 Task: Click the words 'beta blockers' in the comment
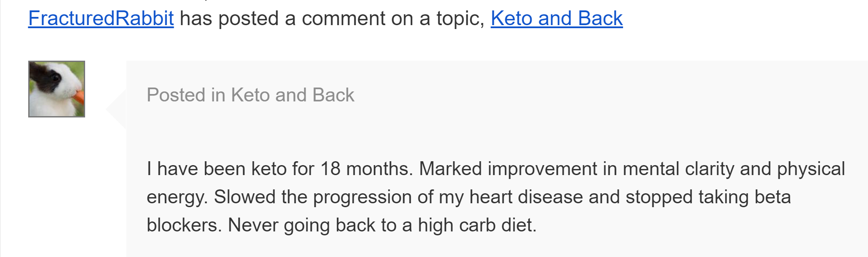pyautogui.click(x=773, y=197)
